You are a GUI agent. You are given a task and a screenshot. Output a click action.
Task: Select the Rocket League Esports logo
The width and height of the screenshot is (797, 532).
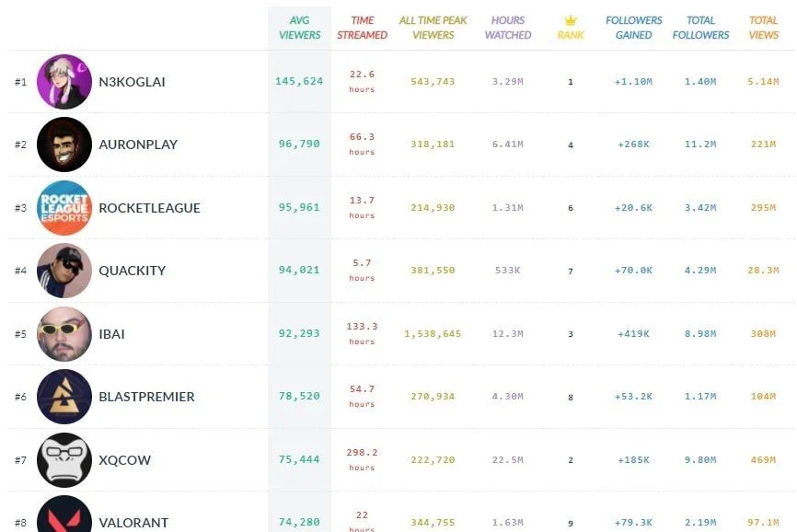64,208
